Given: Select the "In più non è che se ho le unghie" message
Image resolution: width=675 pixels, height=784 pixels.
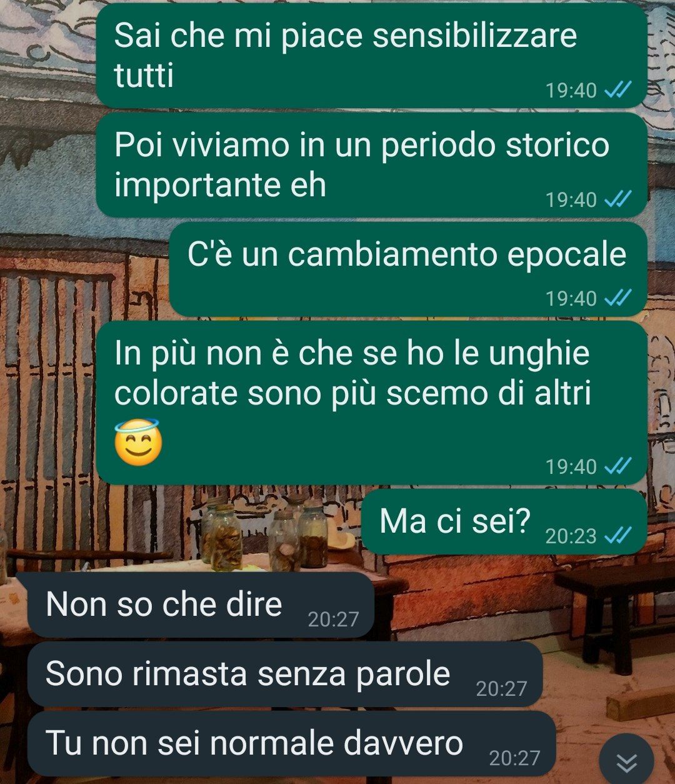Looking at the screenshot, I should 371,403.
